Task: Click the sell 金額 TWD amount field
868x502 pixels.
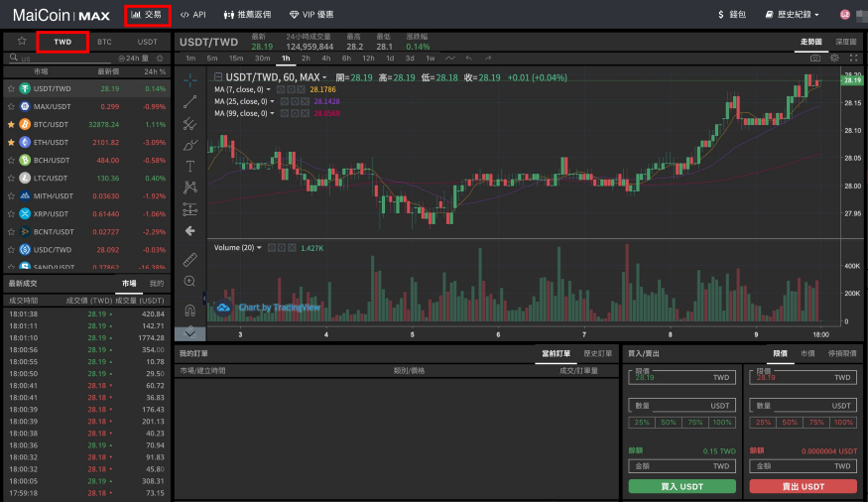Action: [804, 466]
